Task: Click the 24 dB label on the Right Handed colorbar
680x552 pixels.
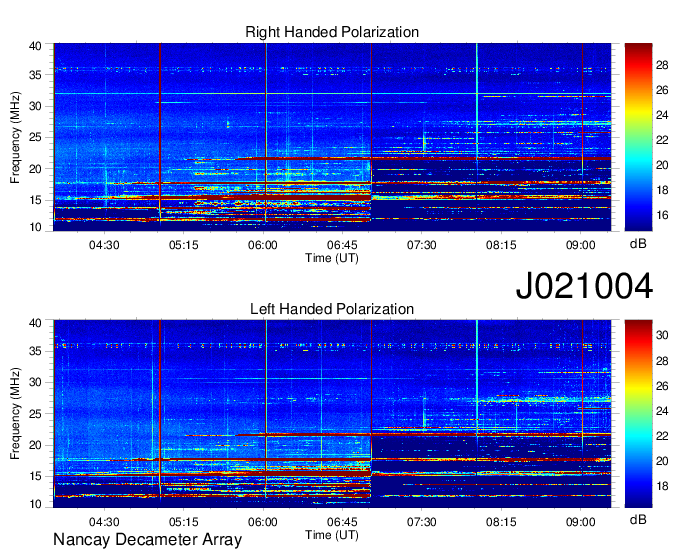Action: pyautogui.click(x=662, y=115)
